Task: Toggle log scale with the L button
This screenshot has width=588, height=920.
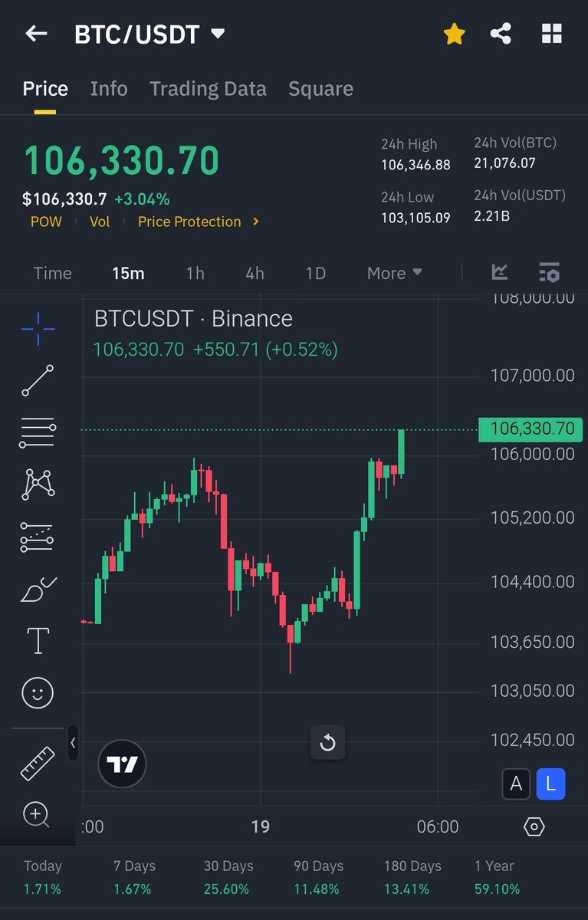Action: coord(550,784)
